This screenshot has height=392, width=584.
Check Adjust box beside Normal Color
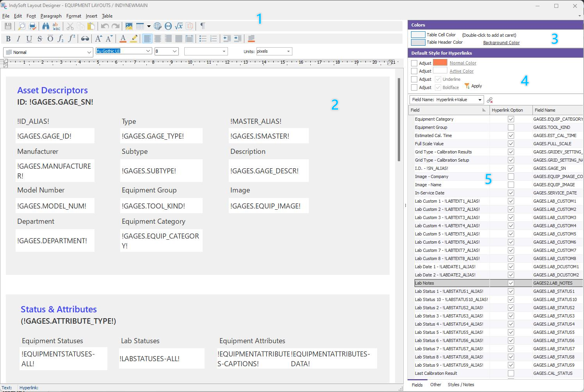[x=414, y=63]
